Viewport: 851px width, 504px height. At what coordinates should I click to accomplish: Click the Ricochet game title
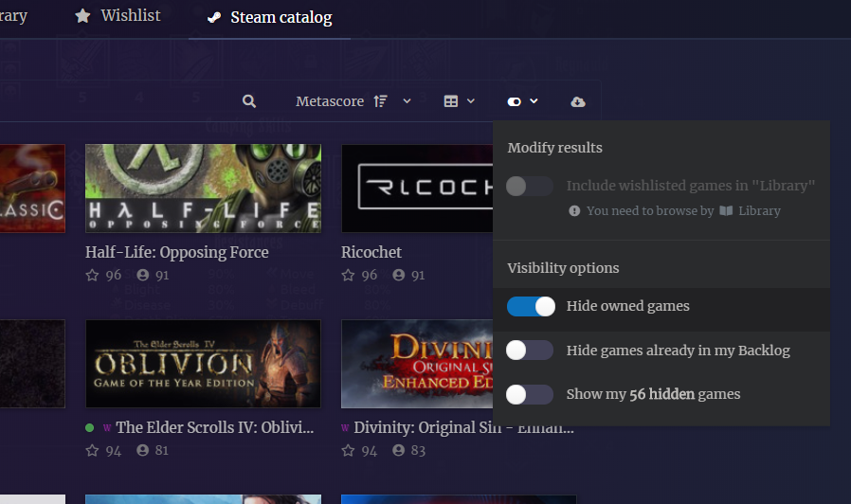pyautogui.click(x=371, y=252)
